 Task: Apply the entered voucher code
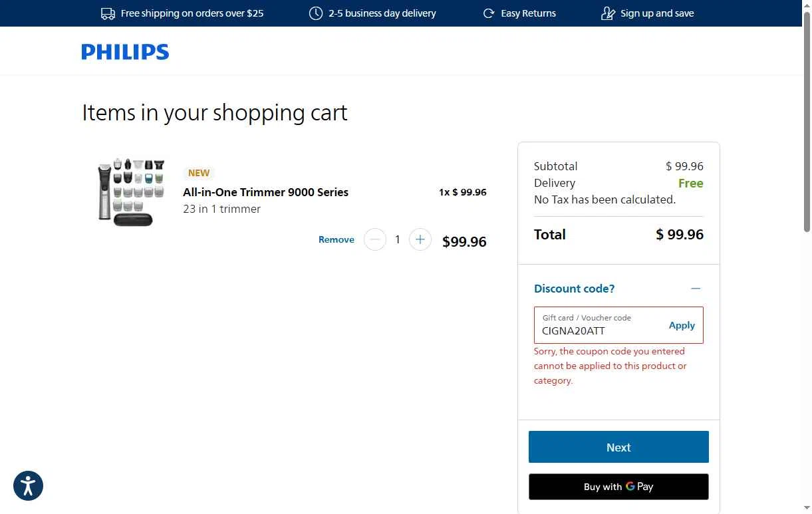[682, 325]
